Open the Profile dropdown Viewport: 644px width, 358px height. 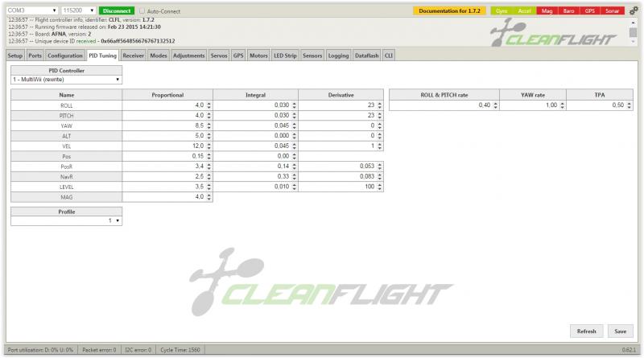pyautogui.click(x=66, y=220)
